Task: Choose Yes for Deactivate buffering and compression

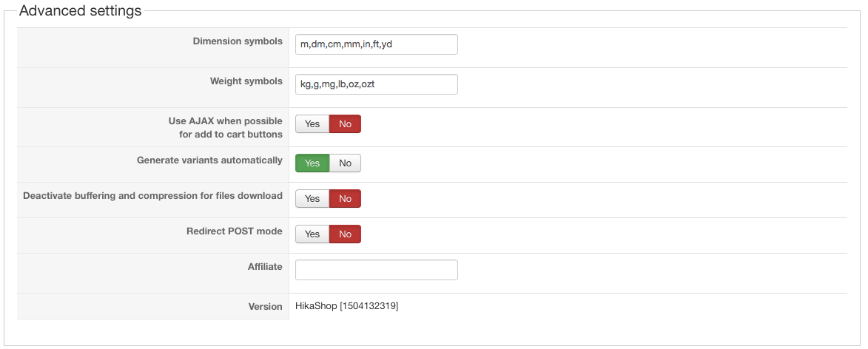Action: 312,199
